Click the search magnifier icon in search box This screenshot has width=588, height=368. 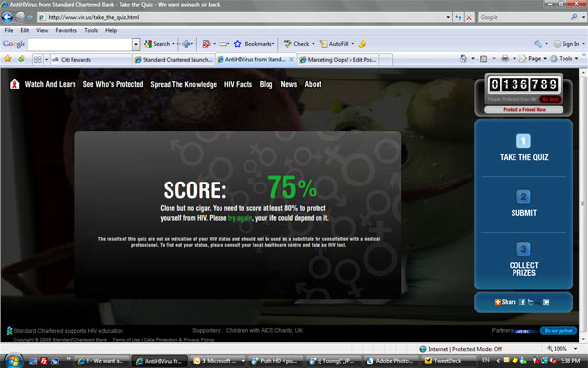tap(574, 17)
